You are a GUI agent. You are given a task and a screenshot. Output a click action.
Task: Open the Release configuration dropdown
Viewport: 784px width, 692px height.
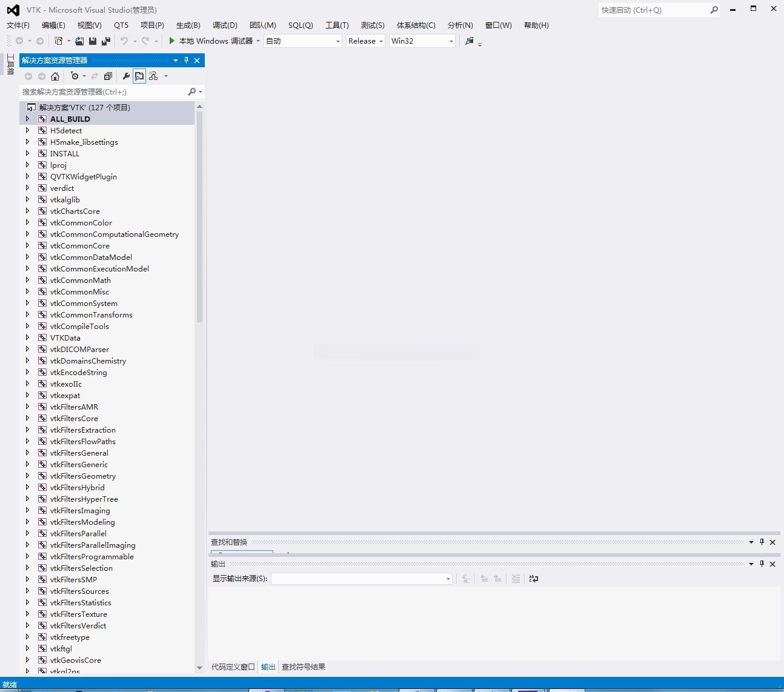point(365,41)
